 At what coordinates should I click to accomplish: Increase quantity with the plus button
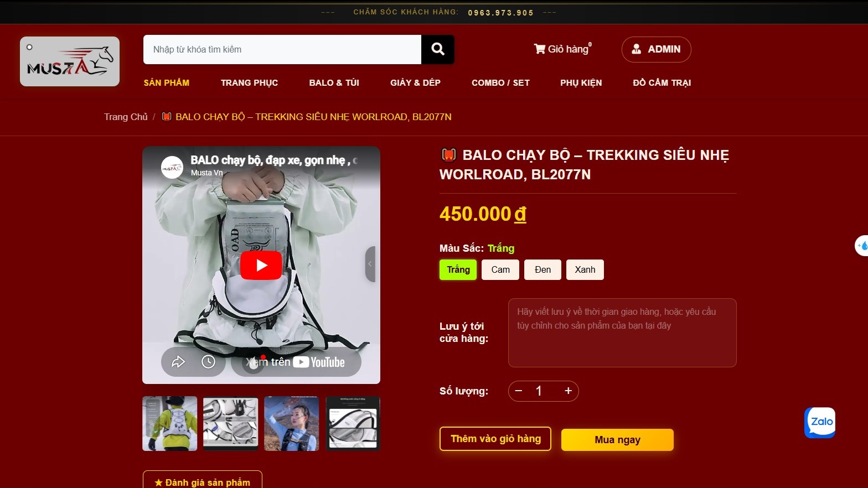pos(568,391)
